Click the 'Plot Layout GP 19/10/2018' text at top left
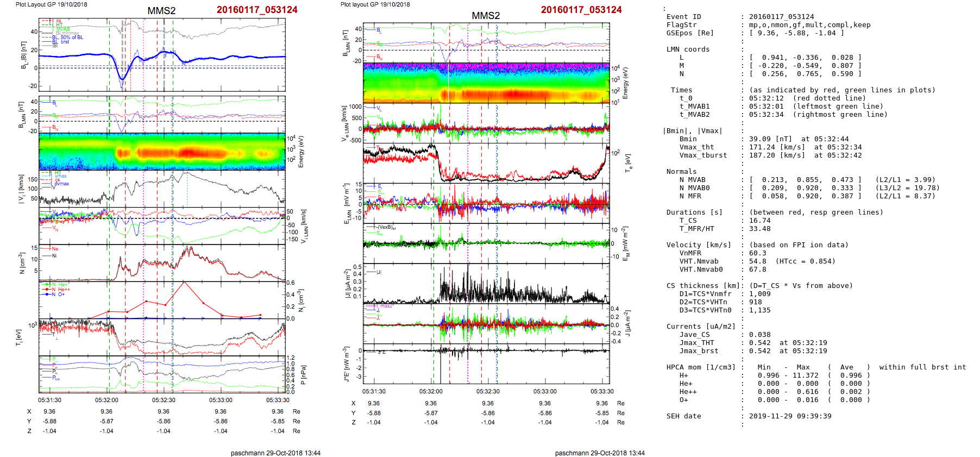The width and height of the screenshot is (980, 457). tap(51, 4)
